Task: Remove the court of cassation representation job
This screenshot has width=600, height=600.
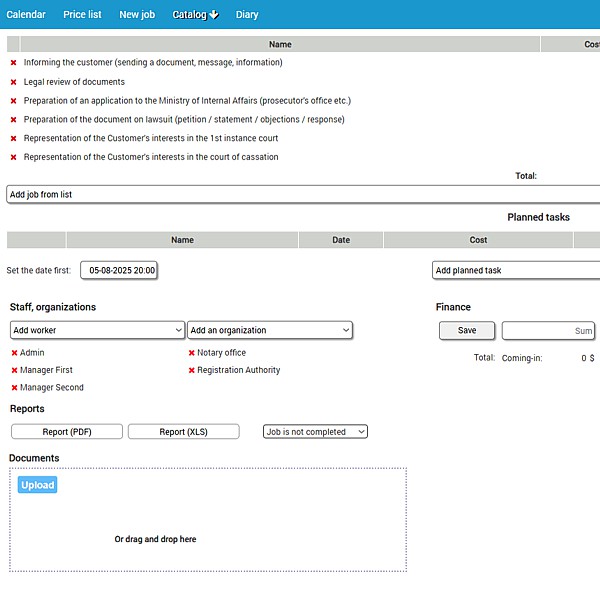Action: 14,158
